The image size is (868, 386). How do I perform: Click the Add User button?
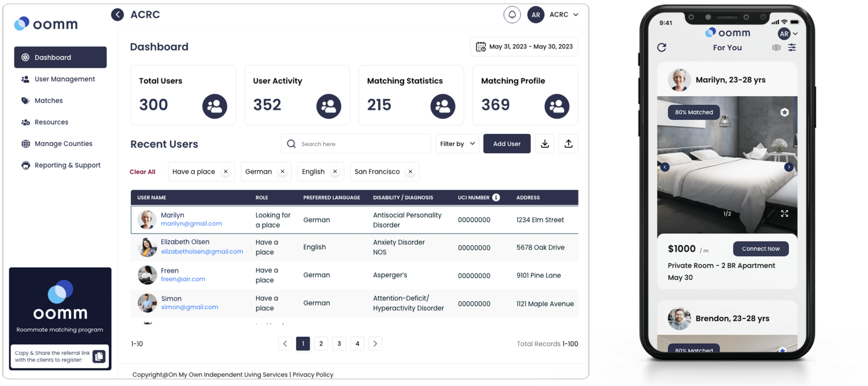tap(506, 144)
